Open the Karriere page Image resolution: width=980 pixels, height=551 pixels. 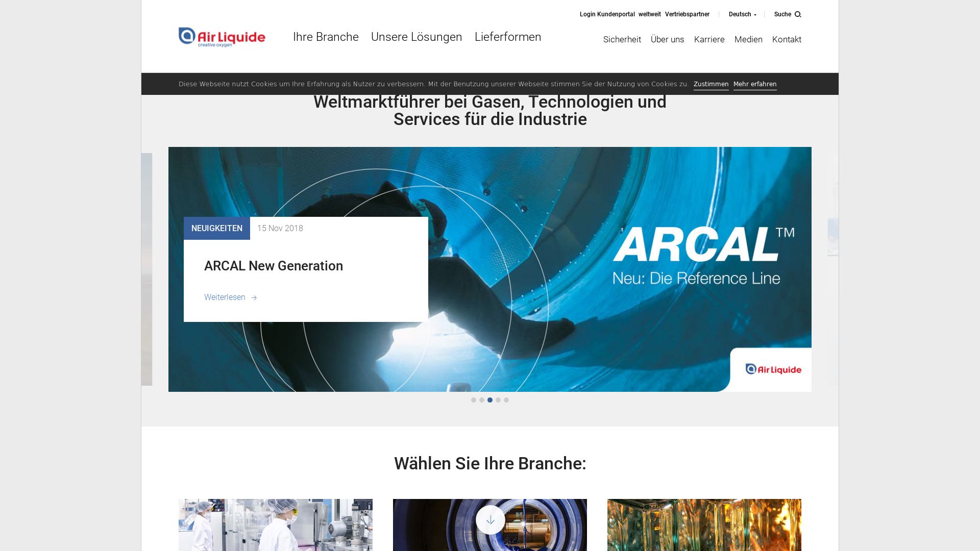pos(709,39)
